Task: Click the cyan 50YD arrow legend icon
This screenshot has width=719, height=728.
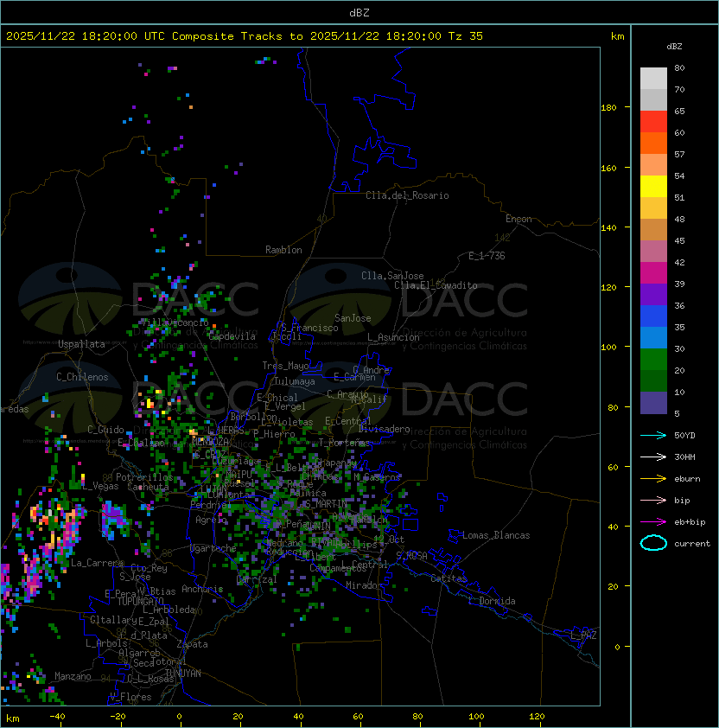Action: (x=653, y=435)
